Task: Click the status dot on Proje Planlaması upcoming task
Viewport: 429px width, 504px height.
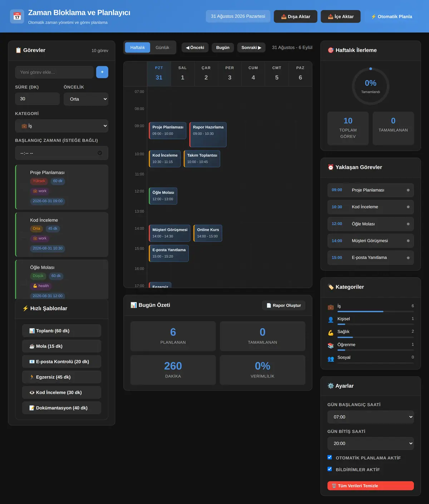Action: point(408,190)
